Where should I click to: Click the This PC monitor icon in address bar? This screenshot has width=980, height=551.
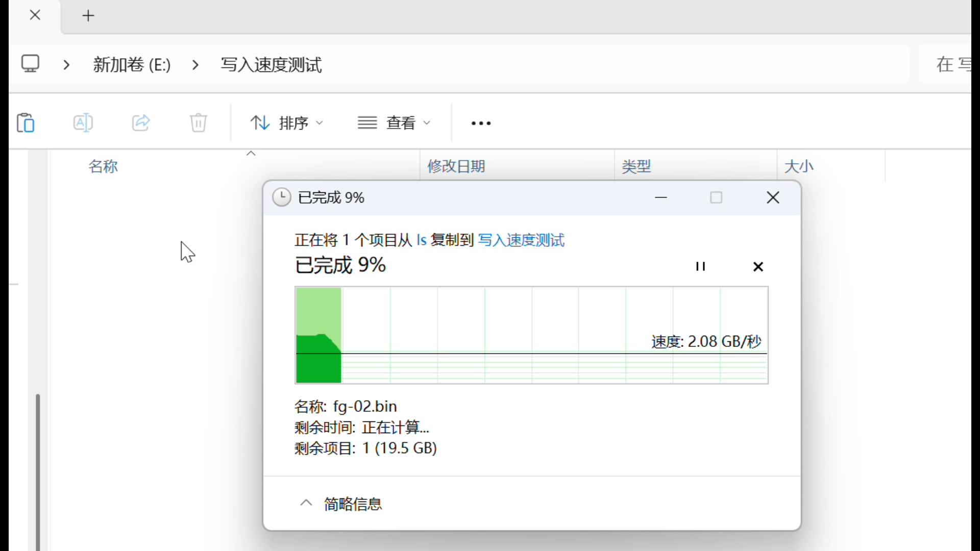tap(31, 64)
